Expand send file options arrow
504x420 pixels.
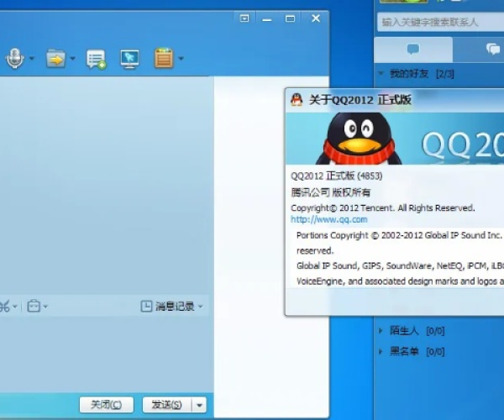72,58
